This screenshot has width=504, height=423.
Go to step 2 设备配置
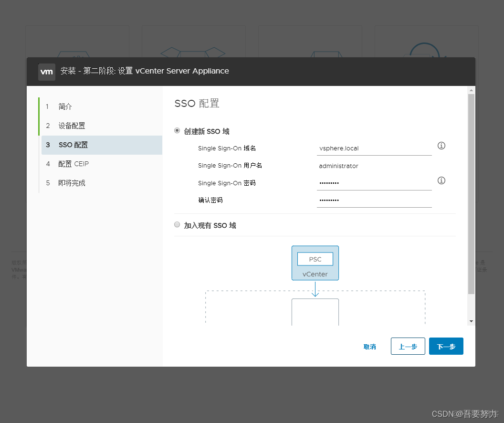click(x=102, y=126)
